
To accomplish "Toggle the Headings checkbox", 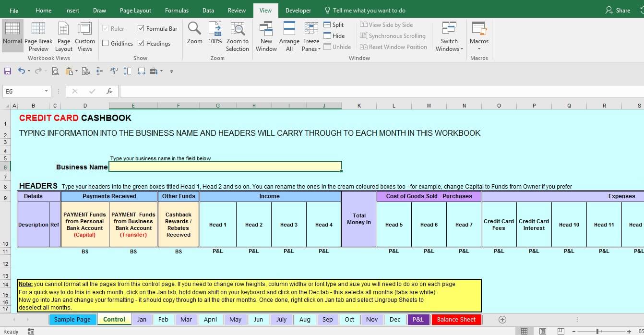I will (x=141, y=43).
